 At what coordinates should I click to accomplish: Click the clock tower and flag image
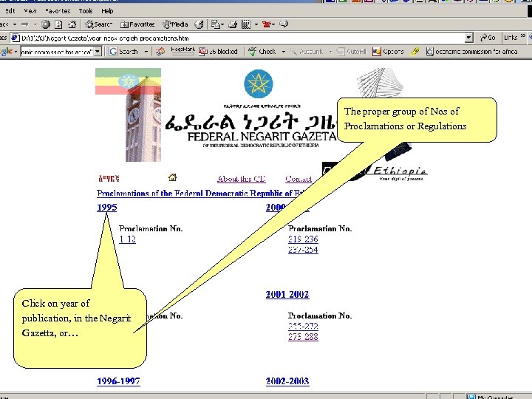[x=128, y=115]
